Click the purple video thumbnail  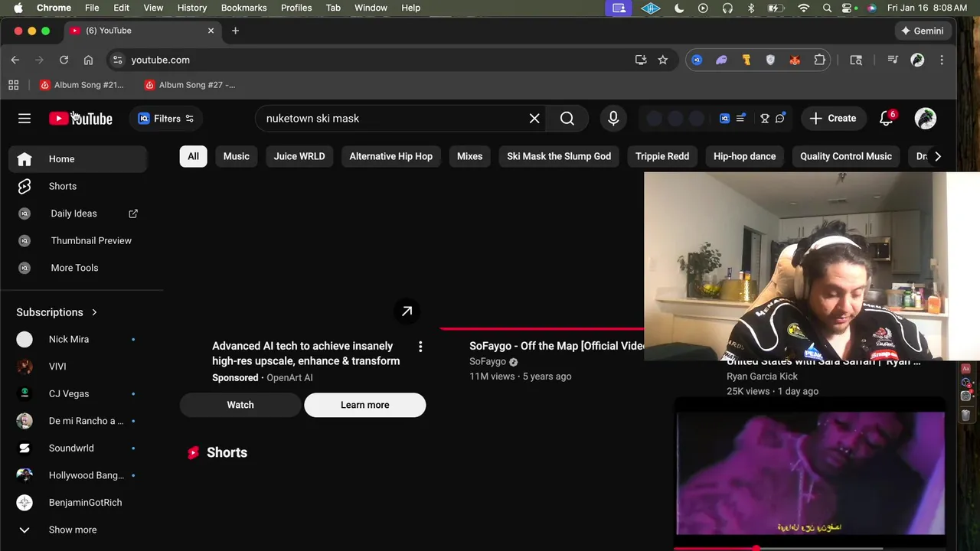click(x=810, y=473)
